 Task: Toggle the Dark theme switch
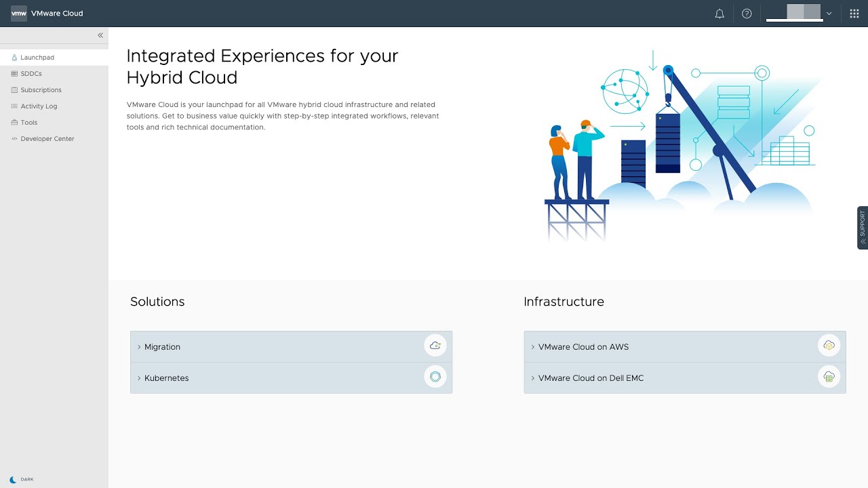click(x=21, y=479)
